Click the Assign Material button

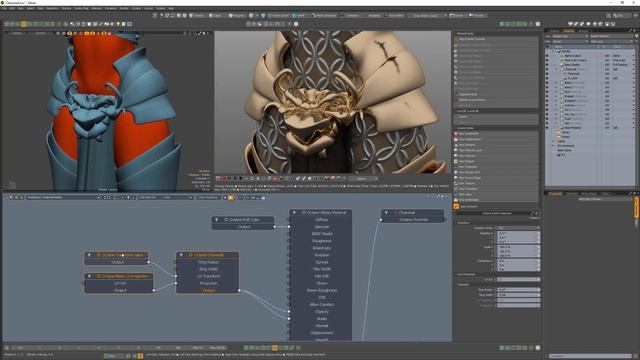(x=612, y=36)
